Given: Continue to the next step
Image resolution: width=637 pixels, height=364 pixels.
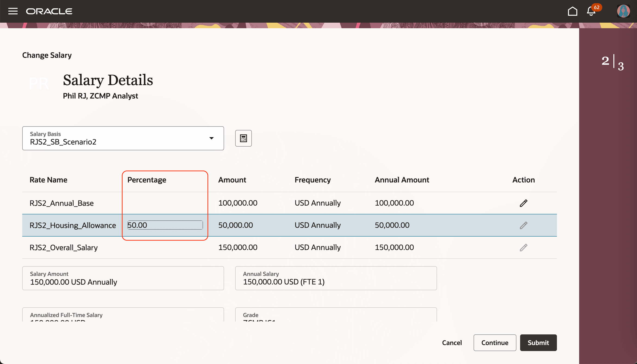Looking at the screenshot, I should point(494,342).
